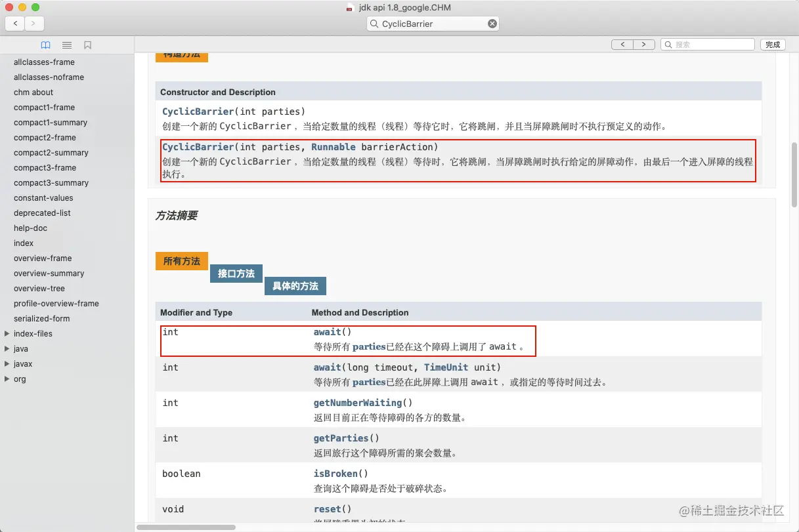The width and height of the screenshot is (799, 532).
Task: Open allclasses-frame in sidebar
Action: tap(44, 62)
